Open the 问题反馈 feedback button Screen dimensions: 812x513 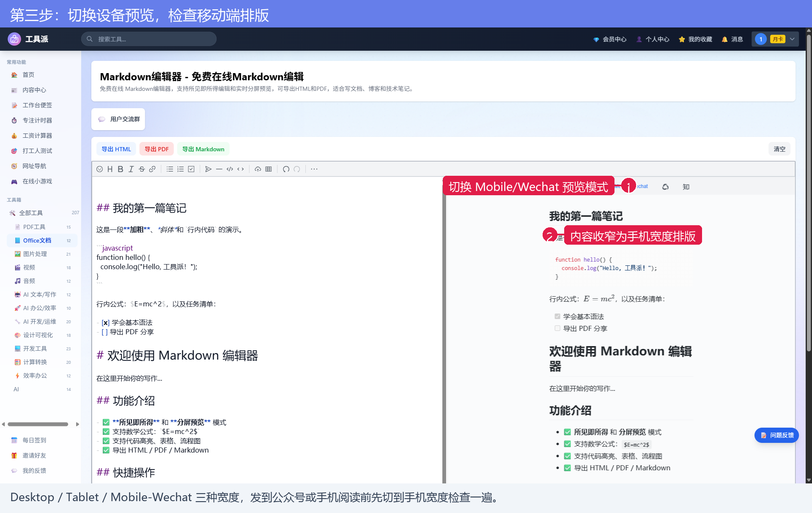point(776,435)
